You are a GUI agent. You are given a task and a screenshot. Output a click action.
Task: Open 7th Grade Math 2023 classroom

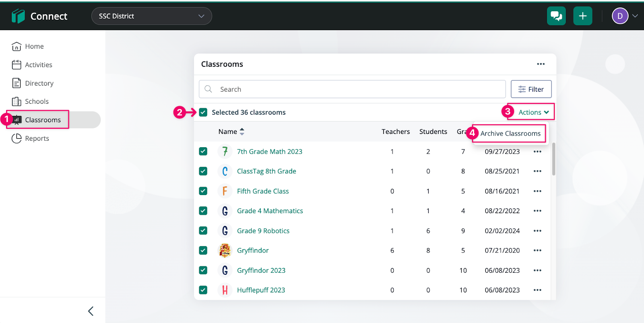click(270, 152)
